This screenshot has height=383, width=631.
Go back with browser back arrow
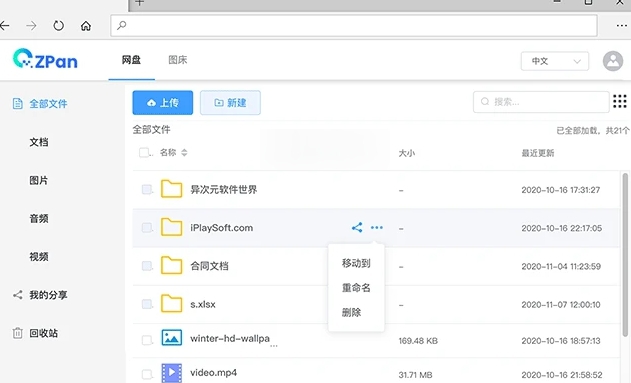(5, 26)
